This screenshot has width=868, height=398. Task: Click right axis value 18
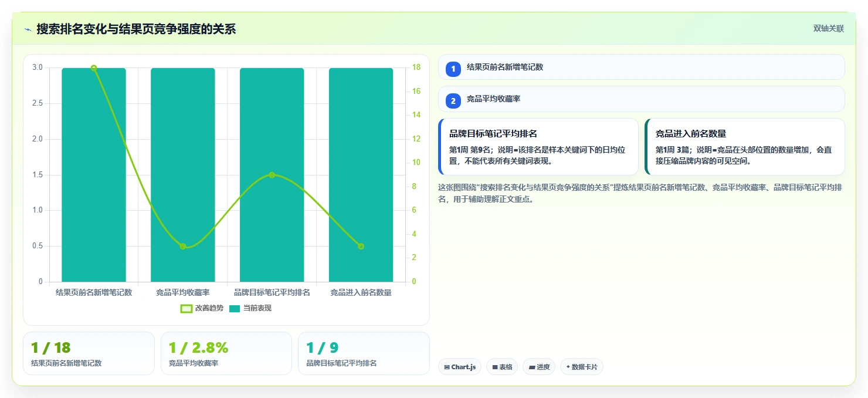pyautogui.click(x=416, y=68)
